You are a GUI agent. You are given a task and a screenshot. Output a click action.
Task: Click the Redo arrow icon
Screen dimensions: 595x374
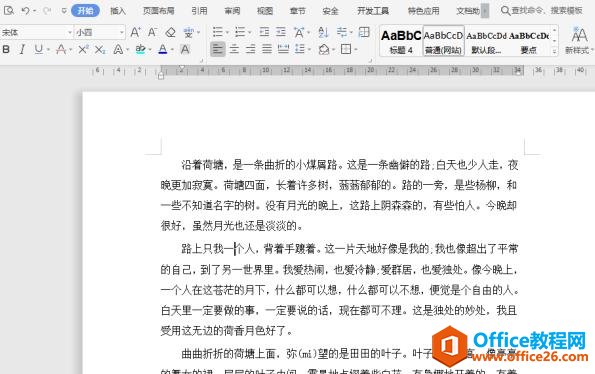47,11
